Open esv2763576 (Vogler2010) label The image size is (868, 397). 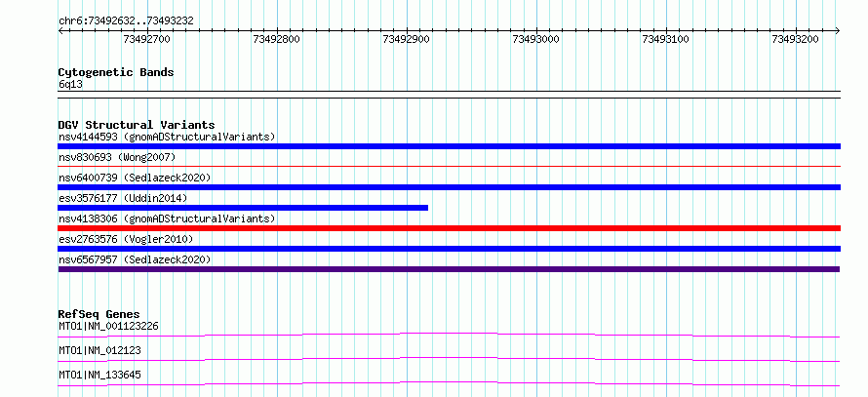126,239
